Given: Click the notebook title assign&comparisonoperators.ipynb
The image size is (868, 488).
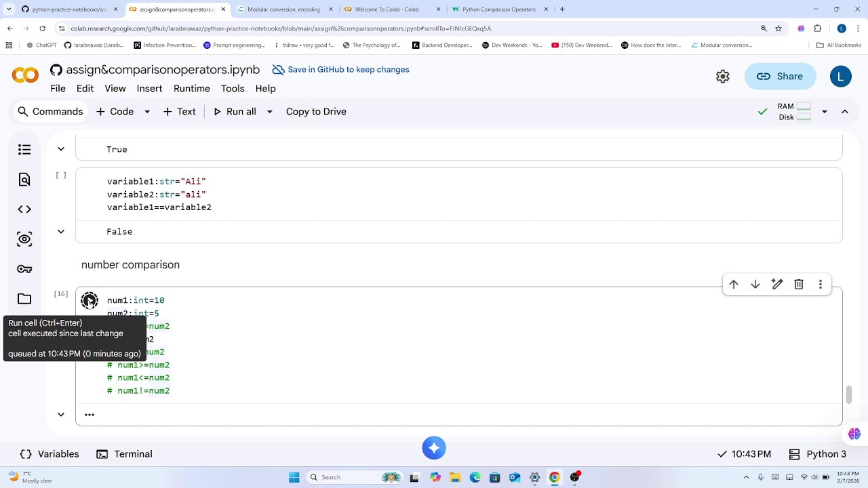Looking at the screenshot, I should (x=163, y=70).
